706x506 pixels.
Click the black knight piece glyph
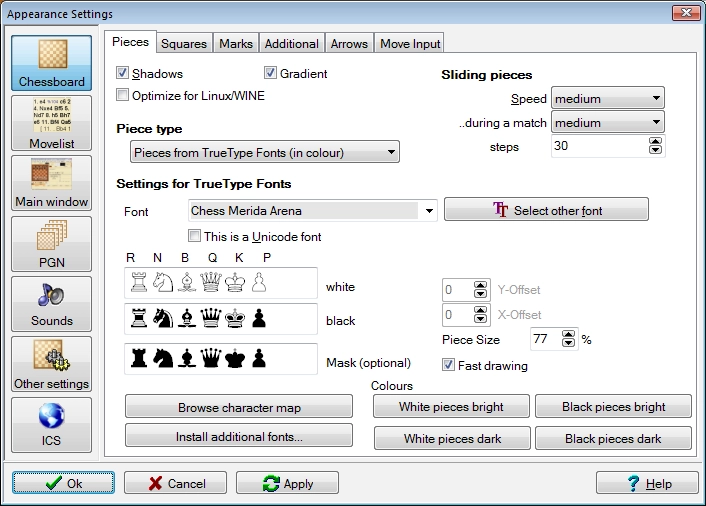pos(163,318)
